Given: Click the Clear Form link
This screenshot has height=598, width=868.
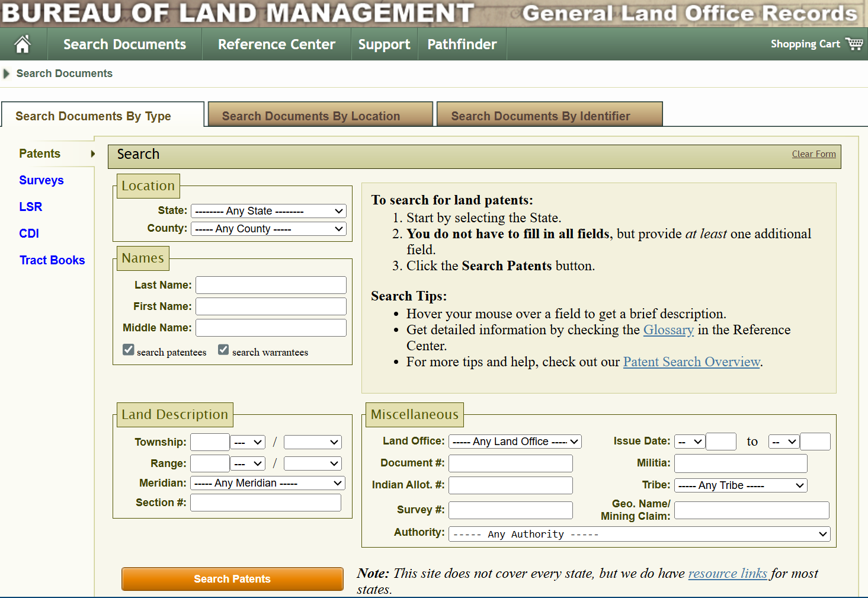Looking at the screenshot, I should pyautogui.click(x=814, y=154).
